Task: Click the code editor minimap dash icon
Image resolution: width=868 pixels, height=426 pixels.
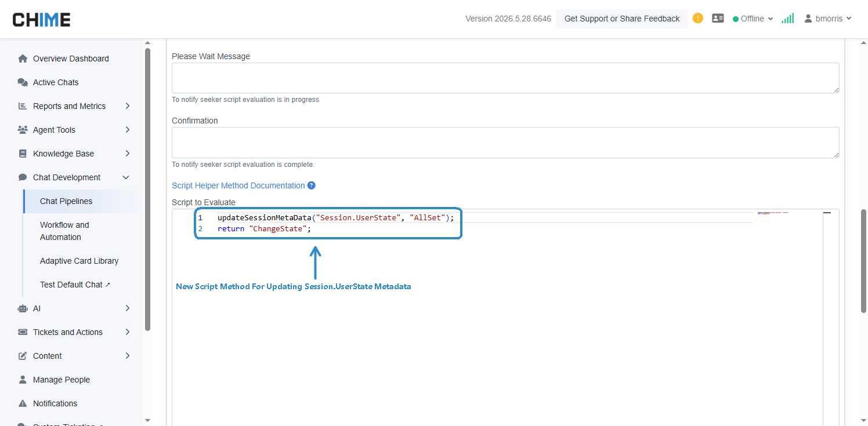Action: pos(827,213)
